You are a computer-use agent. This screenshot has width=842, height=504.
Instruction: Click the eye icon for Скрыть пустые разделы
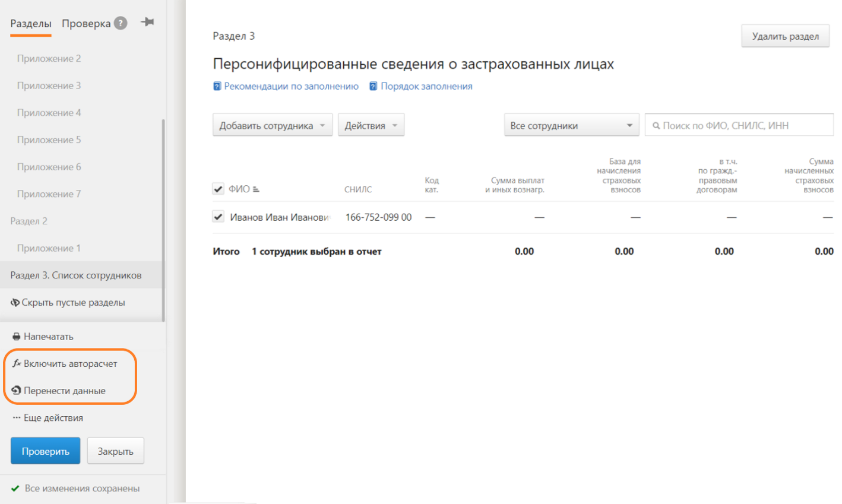tap(15, 303)
